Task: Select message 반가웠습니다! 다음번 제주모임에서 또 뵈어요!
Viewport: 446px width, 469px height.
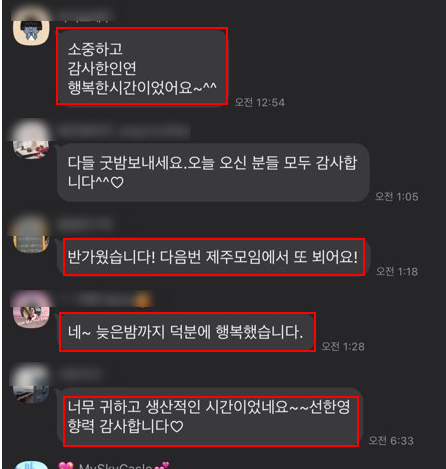Action: (x=214, y=257)
